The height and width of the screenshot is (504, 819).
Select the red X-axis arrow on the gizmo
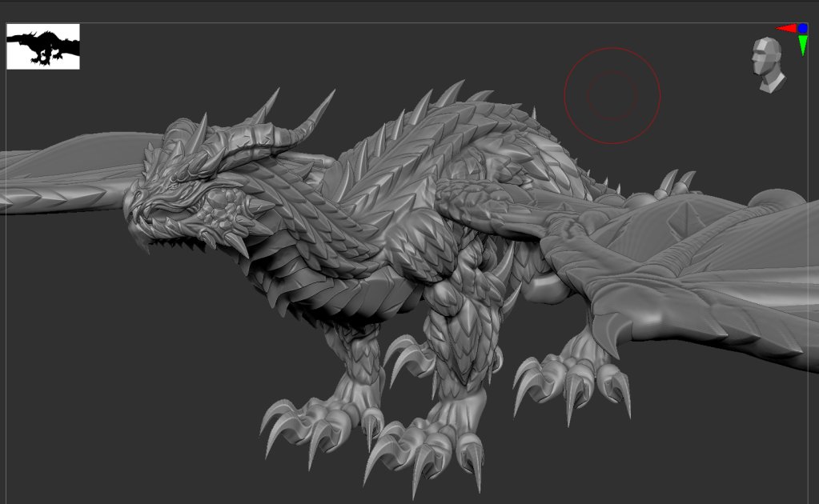point(786,27)
